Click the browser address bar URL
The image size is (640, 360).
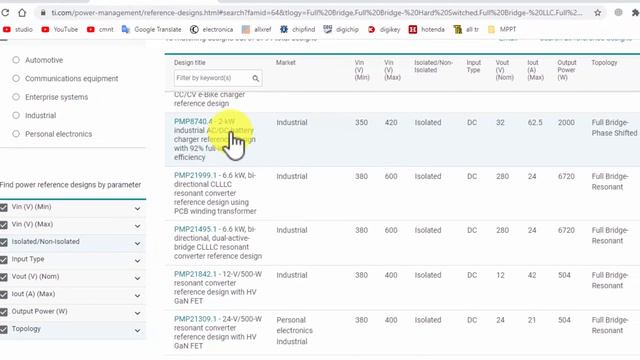click(316, 13)
